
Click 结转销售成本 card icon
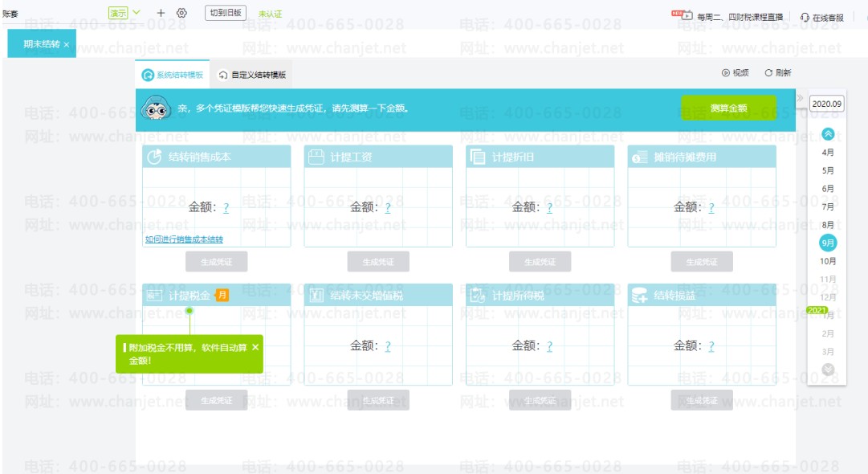[x=154, y=157]
